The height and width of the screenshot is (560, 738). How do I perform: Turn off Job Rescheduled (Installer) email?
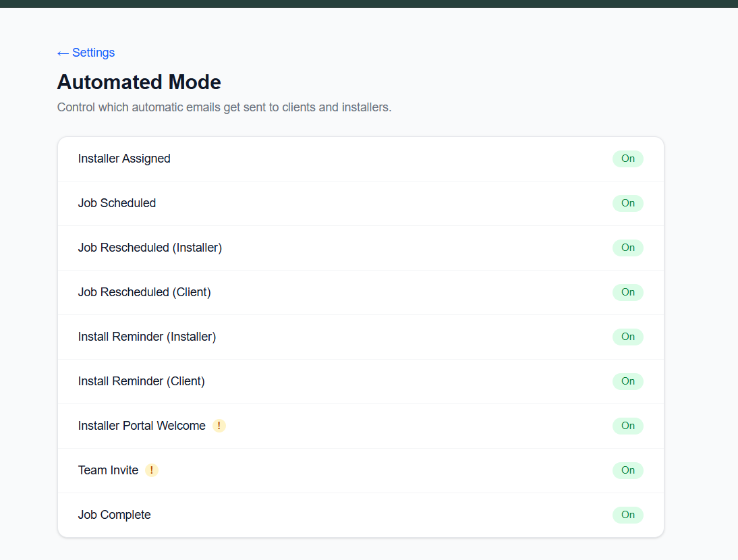[x=627, y=248]
